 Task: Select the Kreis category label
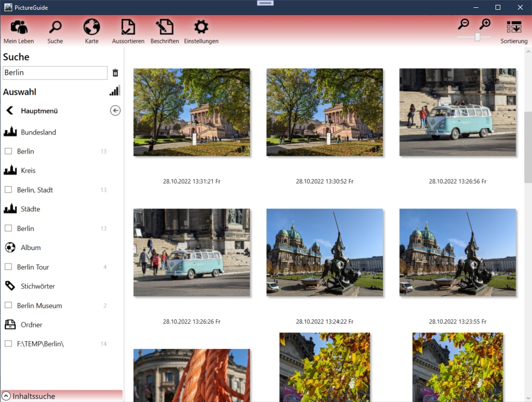(28, 171)
